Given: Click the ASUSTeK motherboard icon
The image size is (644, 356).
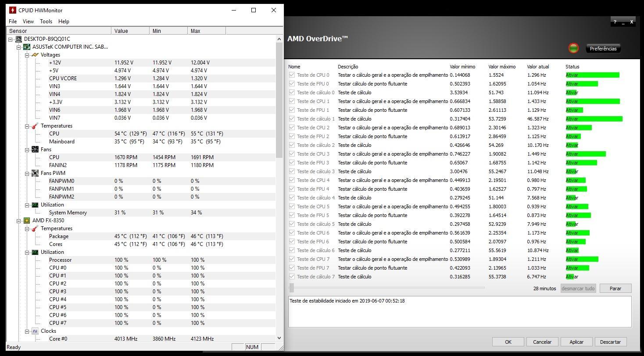Looking at the screenshot, I should pyautogui.click(x=27, y=47).
